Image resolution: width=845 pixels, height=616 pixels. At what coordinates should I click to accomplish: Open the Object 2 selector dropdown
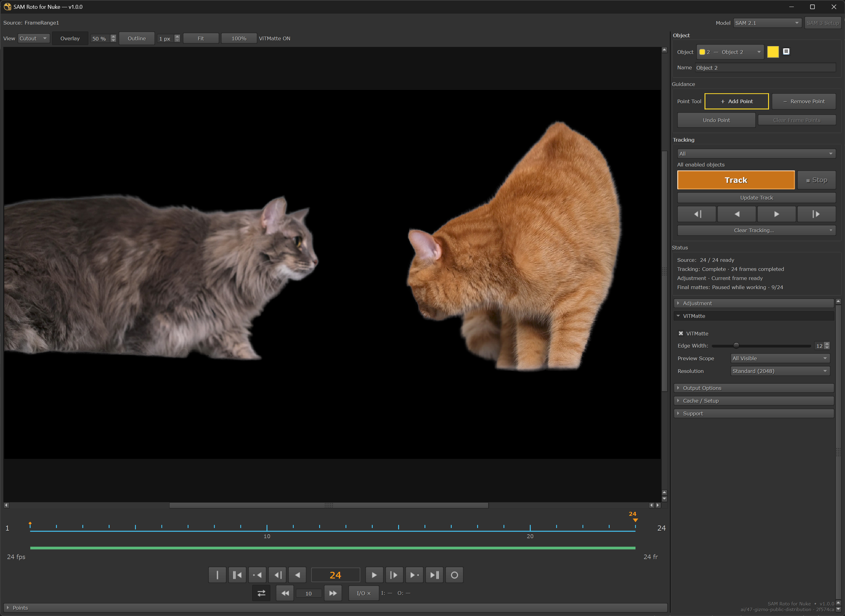[x=730, y=52]
